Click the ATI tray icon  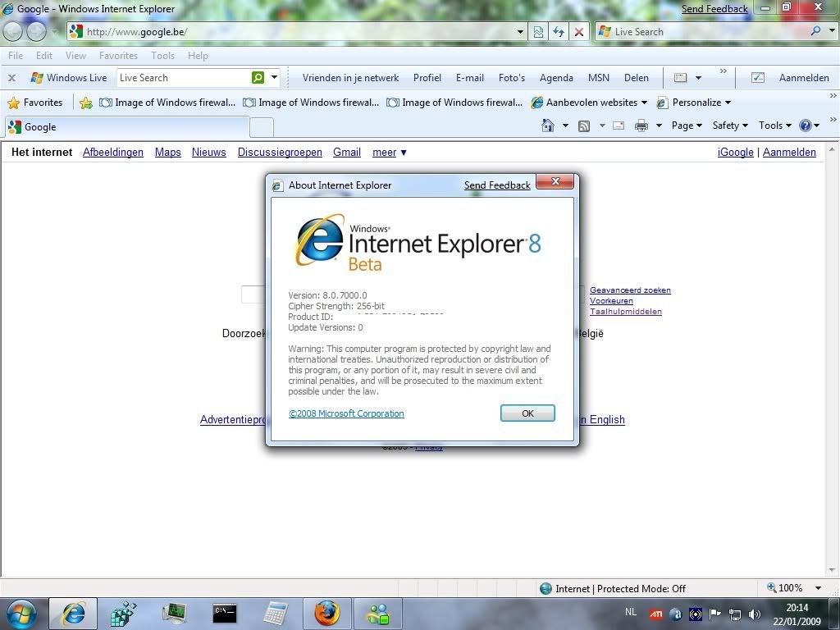[656, 614]
